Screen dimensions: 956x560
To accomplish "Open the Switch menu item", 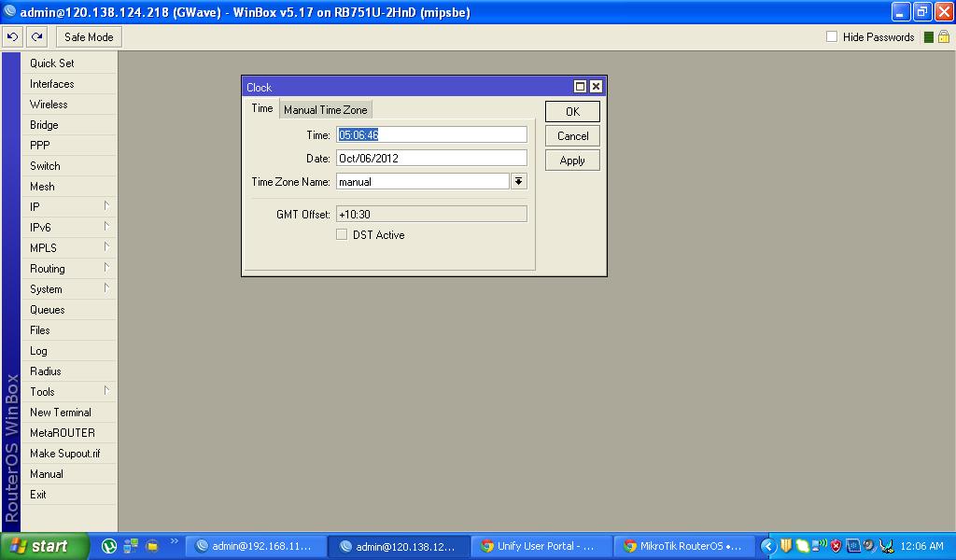I will [x=68, y=166].
